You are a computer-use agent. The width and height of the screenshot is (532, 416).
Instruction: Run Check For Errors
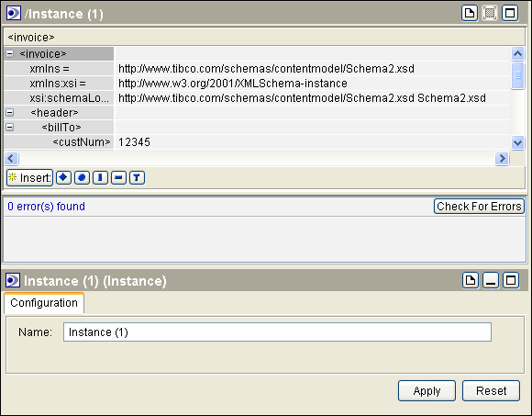coord(479,207)
